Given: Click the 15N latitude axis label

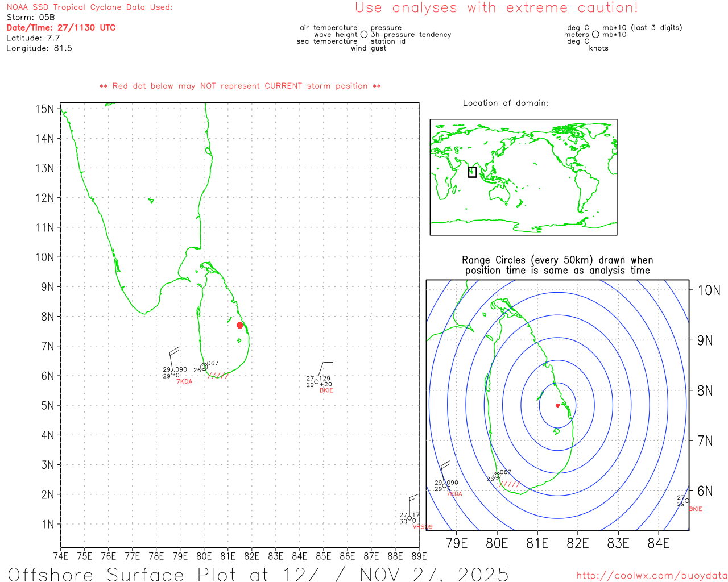Looking at the screenshot, I should point(45,109).
